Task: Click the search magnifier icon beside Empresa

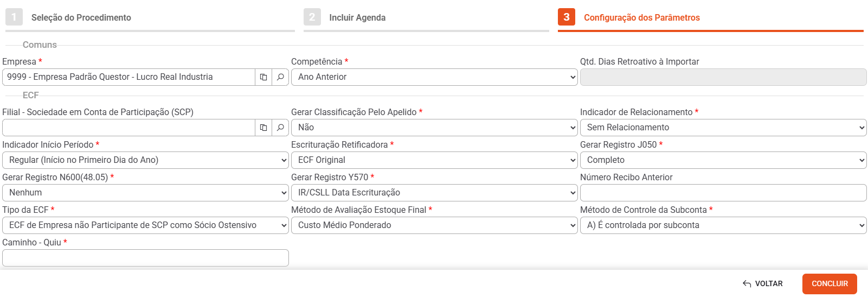Action: (x=280, y=77)
